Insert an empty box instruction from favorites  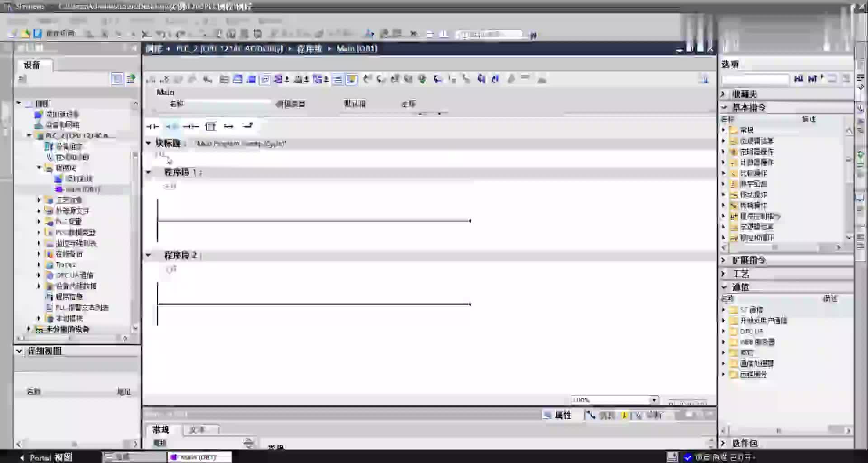click(211, 127)
